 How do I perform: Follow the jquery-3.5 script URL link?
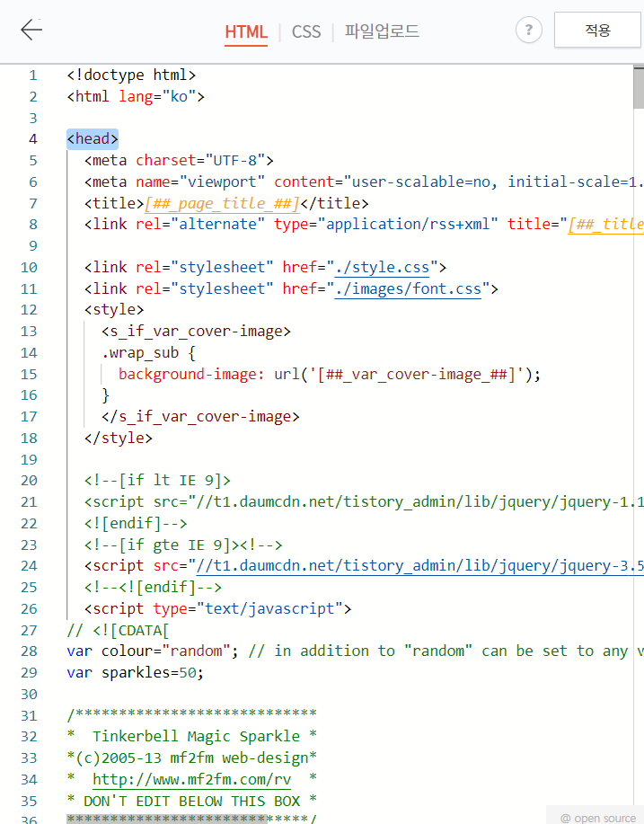click(419, 566)
